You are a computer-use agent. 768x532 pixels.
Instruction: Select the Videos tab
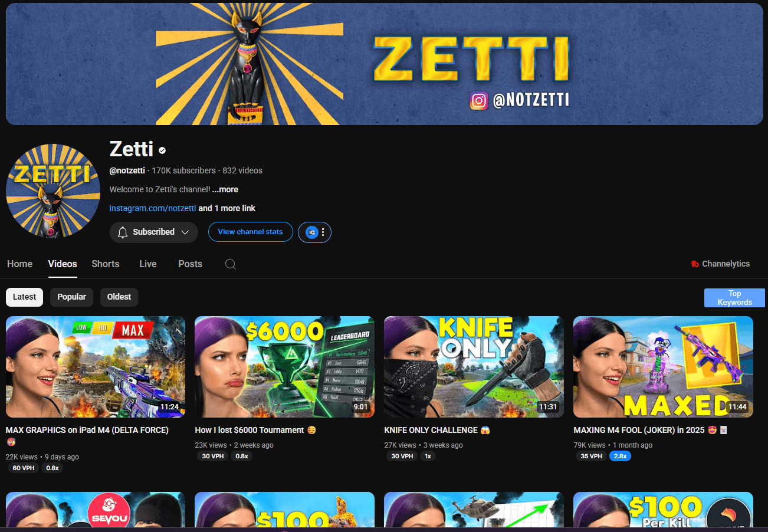(x=63, y=264)
